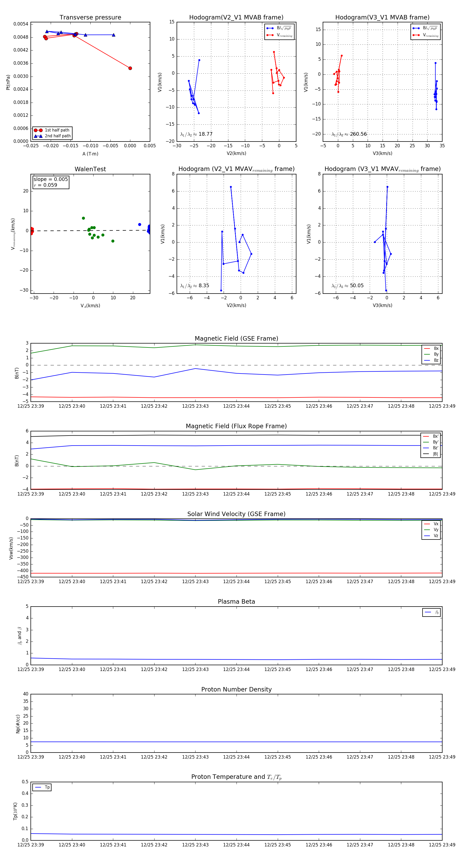Click the 'WalenTest' plot title
Image resolution: width=473 pixels, height=868 pixels.
pos(90,169)
